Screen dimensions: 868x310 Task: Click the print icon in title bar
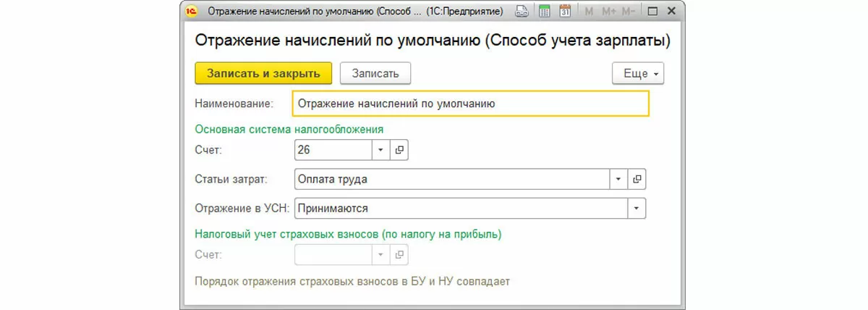point(522,12)
